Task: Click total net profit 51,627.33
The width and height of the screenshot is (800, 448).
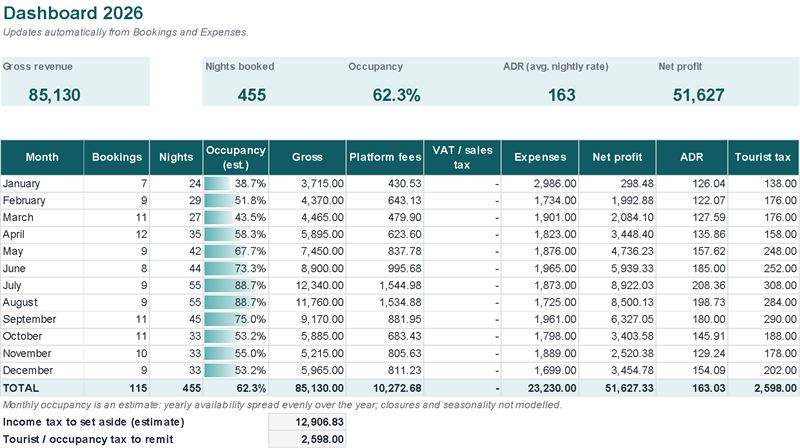Action: click(x=617, y=388)
